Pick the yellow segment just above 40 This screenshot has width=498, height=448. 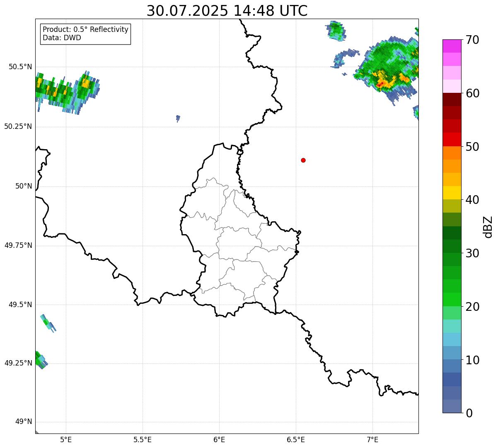(x=452, y=193)
